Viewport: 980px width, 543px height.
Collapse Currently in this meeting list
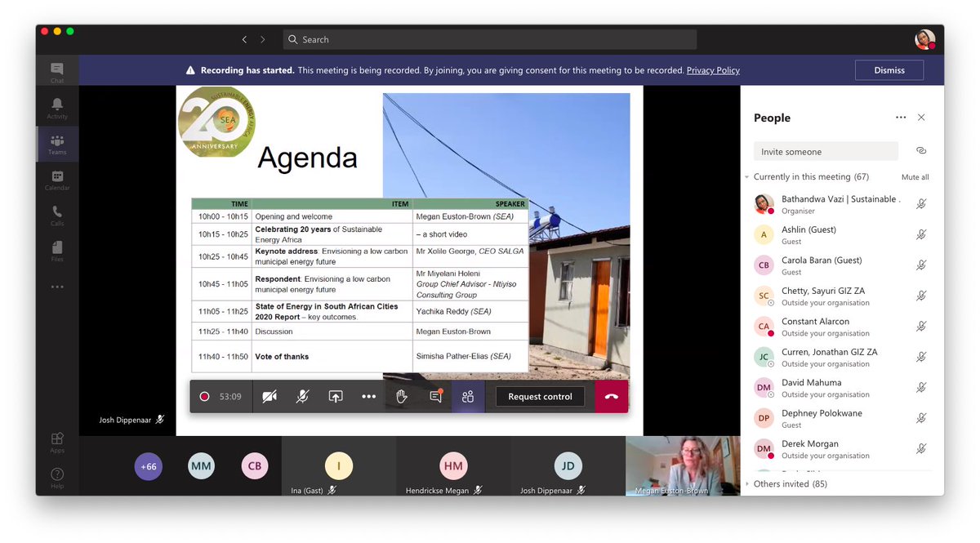click(746, 177)
